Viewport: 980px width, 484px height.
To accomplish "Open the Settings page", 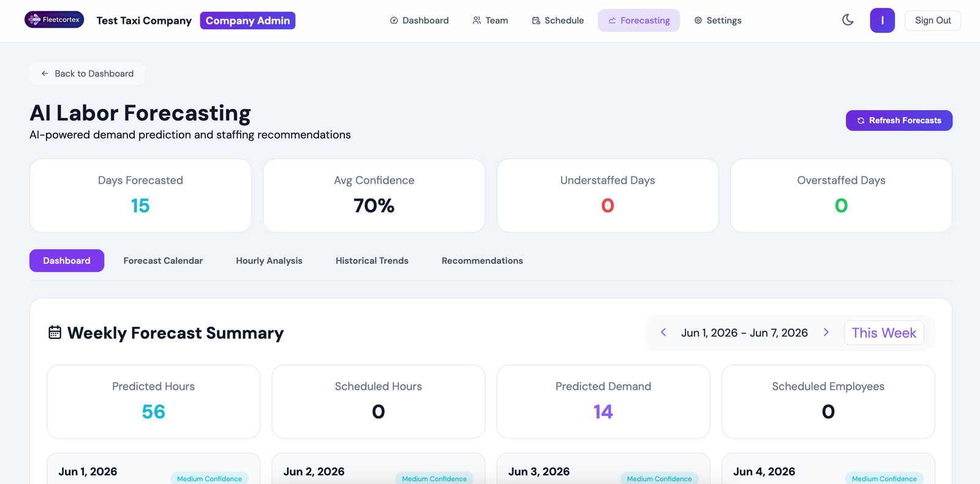I will (x=718, y=20).
